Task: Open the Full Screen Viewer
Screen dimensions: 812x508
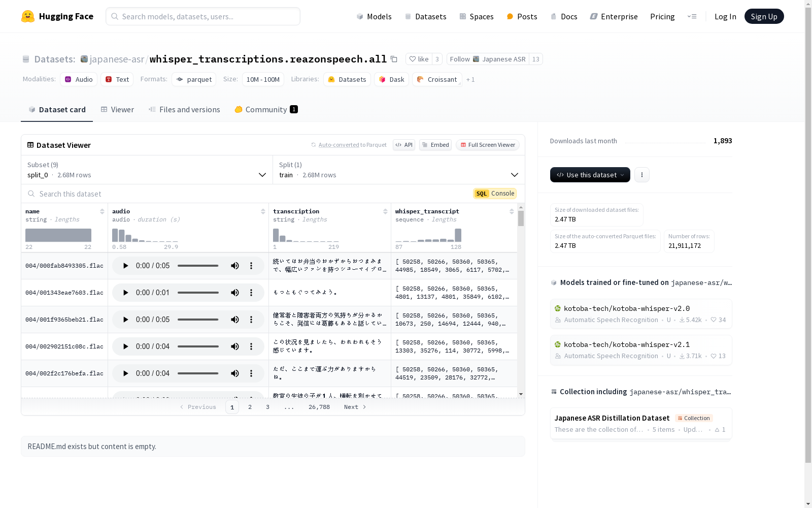Action: tap(488, 145)
